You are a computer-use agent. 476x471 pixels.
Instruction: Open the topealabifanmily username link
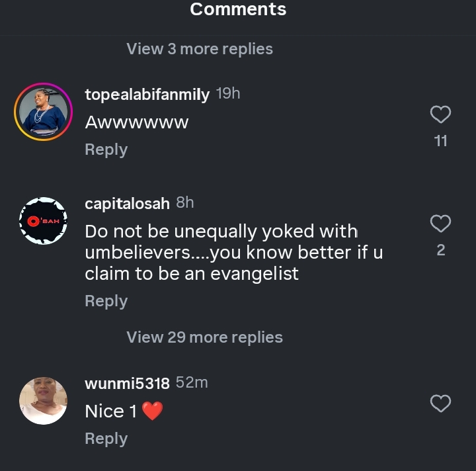point(147,95)
